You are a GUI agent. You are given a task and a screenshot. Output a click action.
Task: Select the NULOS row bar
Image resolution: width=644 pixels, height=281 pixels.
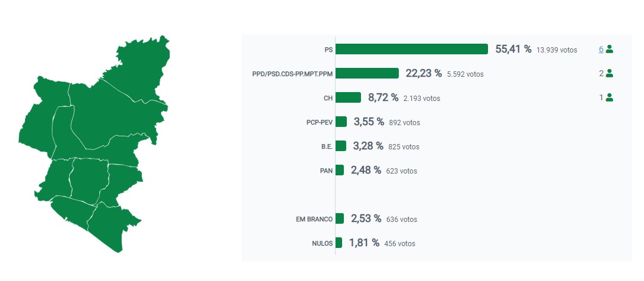[x=339, y=243]
